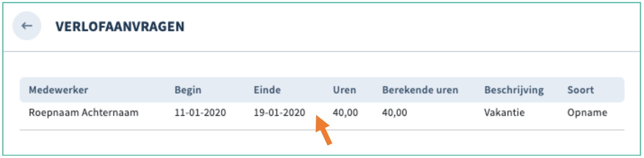Select the Medewerker column header
644x158 pixels.
pos(58,90)
